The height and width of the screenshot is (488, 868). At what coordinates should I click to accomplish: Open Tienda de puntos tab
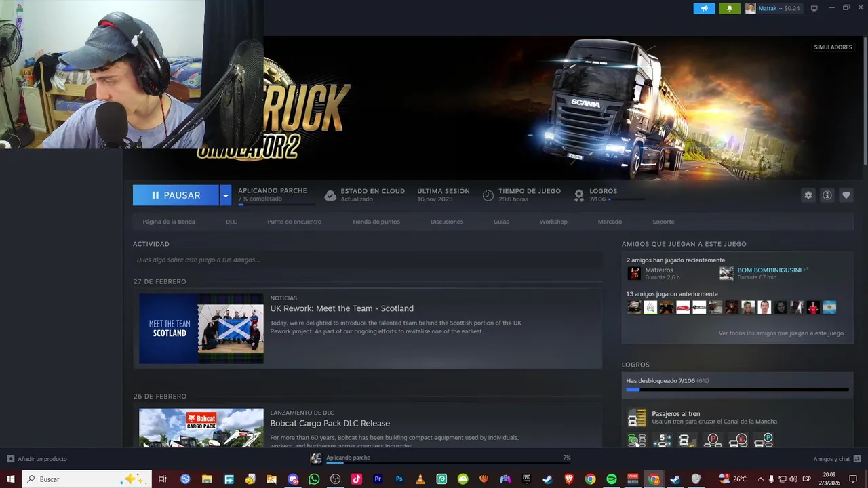pyautogui.click(x=376, y=222)
